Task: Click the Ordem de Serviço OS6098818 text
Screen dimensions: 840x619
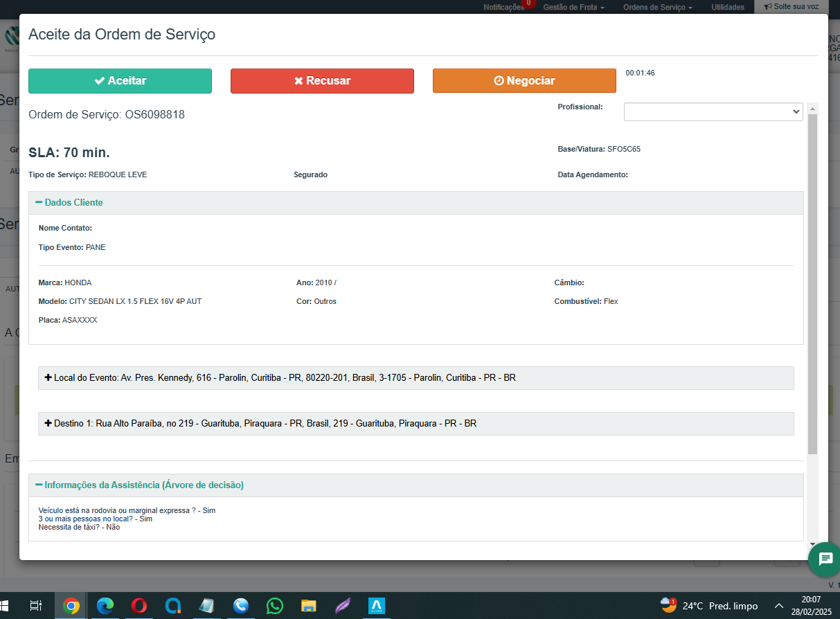Action: click(107, 114)
